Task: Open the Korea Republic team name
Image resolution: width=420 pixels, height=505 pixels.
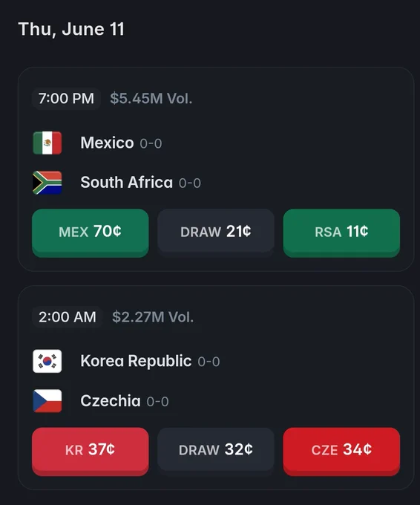Action: (136, 361)
